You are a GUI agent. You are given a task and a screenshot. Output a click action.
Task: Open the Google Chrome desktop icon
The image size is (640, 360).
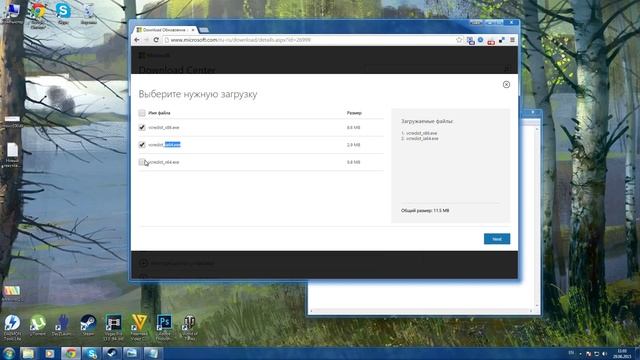coord(38,16)
